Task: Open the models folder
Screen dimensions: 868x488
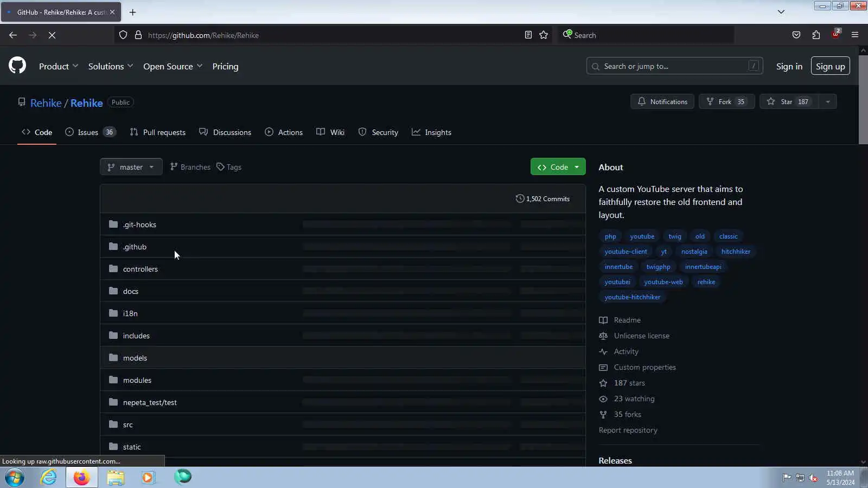Action: tap(135, 358)
